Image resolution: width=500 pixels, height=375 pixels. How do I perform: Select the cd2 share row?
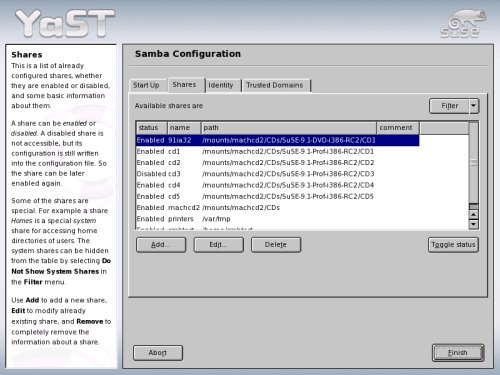(x=278, y=163)
